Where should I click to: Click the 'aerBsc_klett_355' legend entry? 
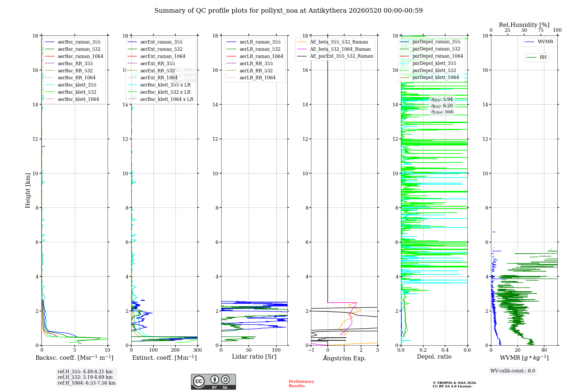tap(71, 85)
